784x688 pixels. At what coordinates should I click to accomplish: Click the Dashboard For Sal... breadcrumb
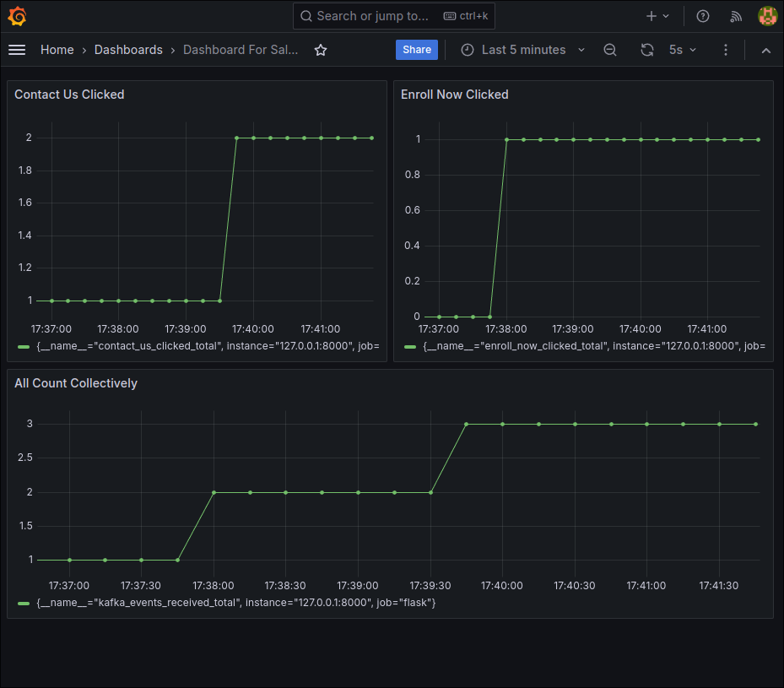(241, 50)
